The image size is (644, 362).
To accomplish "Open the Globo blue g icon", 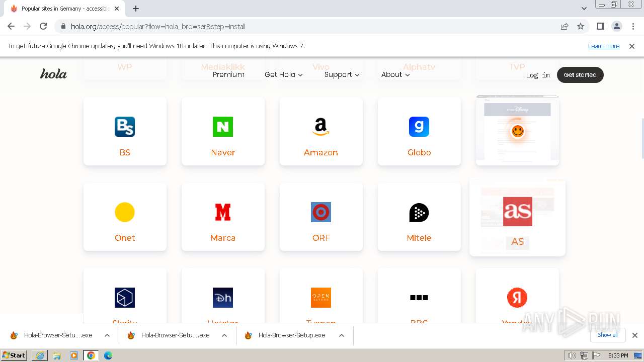I will [x=419, y=127].
